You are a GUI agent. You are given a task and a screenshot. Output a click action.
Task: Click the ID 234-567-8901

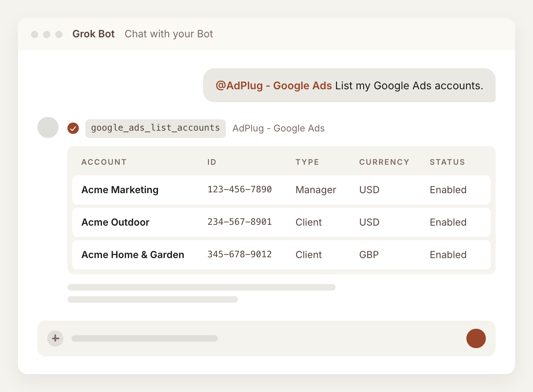pos(240,222)
